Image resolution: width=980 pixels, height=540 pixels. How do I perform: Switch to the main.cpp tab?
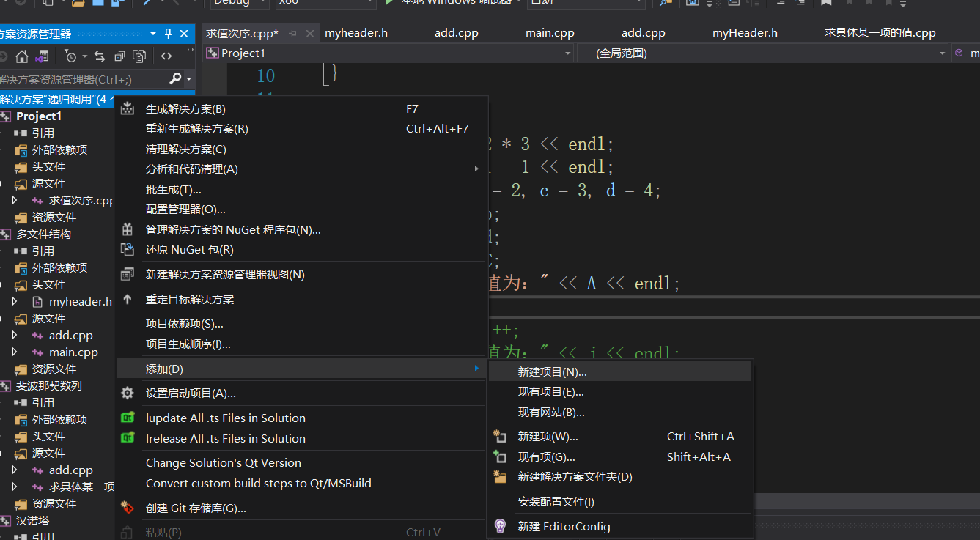click(x=550, y=33)
